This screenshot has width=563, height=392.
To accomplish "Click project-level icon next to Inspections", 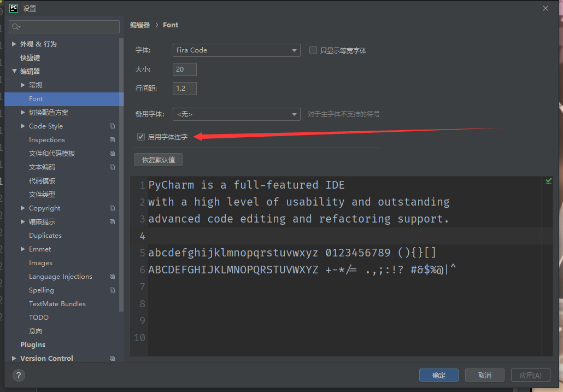I will (x=113, y=139).
